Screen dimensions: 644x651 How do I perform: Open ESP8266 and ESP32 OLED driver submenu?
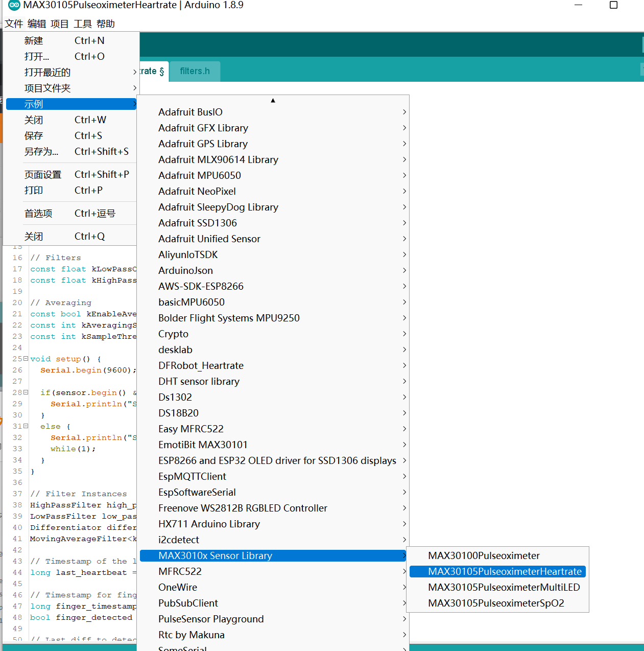click(273, 460)
